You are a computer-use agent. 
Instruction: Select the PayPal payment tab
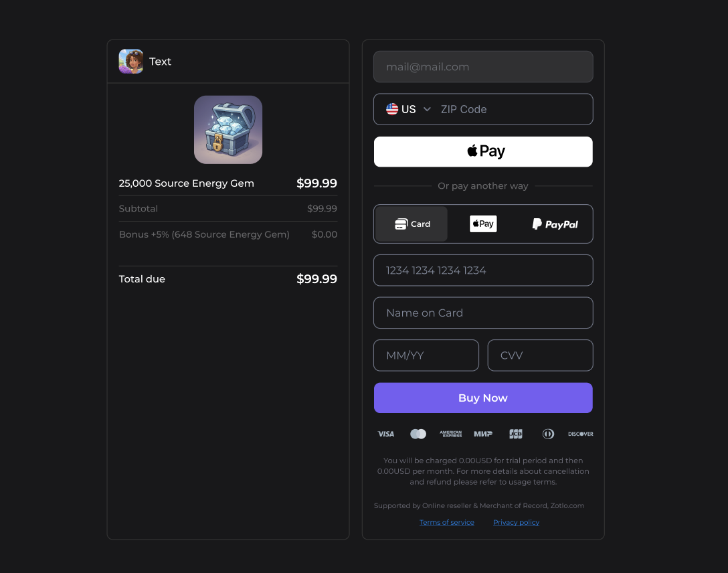pos(555,224)
